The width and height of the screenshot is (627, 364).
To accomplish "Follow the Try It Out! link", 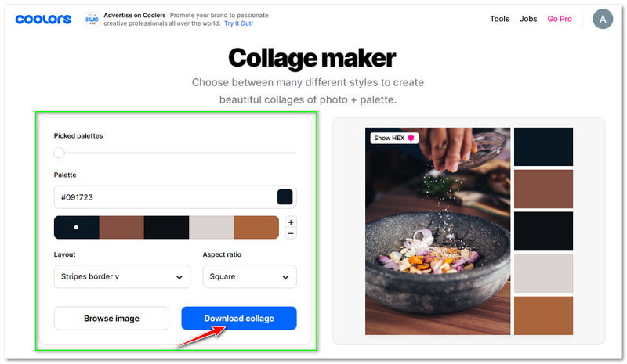I will tap(238, 23).
